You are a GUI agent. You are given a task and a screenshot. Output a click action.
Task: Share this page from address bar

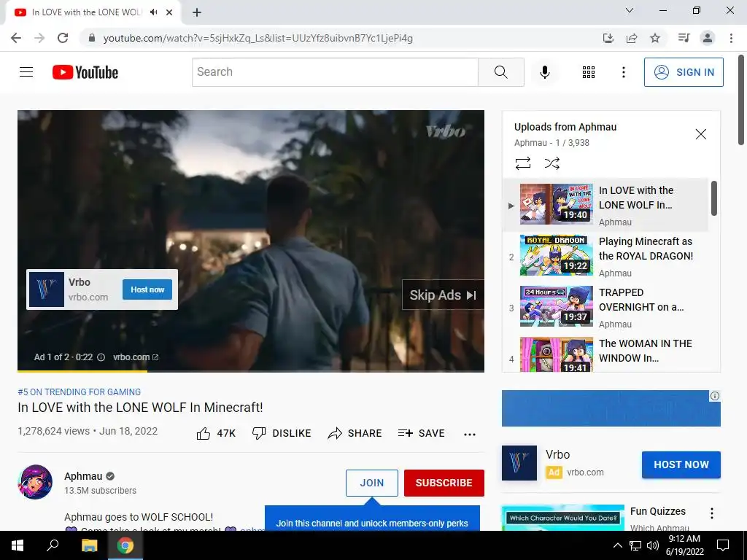(632, 38)
